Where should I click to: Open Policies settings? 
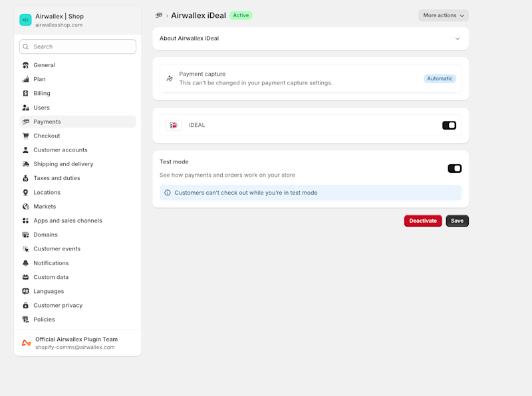[x=78, y=320]
